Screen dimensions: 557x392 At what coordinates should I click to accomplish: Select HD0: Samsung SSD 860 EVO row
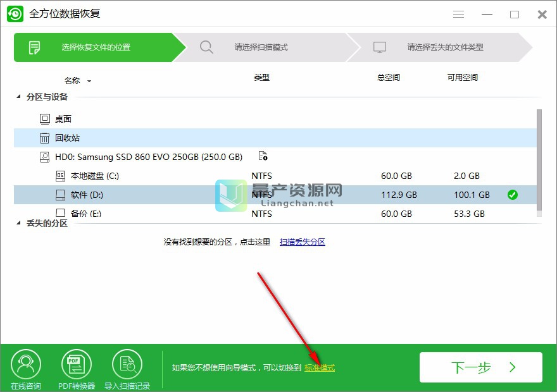click(275, 157)
